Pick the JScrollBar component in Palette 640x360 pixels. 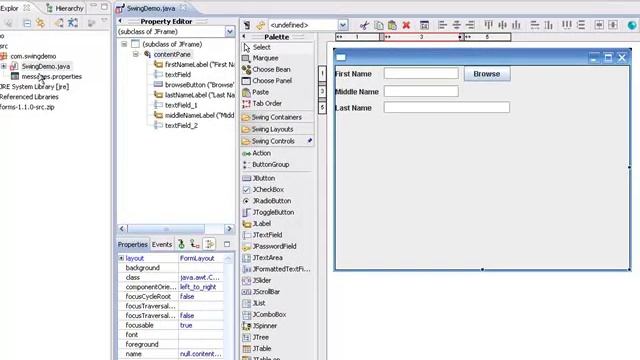pyautogui.click(x=261, y=292)
